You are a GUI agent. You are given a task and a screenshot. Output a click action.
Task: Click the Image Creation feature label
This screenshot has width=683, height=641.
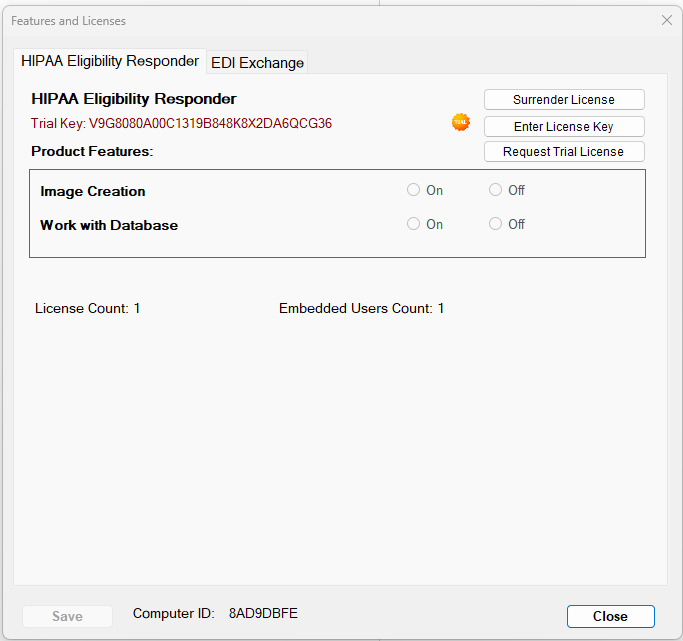tap(93, 191)
